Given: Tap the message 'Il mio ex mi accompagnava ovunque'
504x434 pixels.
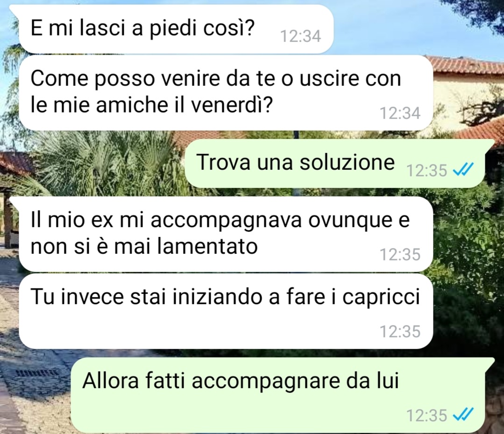Looking at the screenshot, I should [226, 234].
